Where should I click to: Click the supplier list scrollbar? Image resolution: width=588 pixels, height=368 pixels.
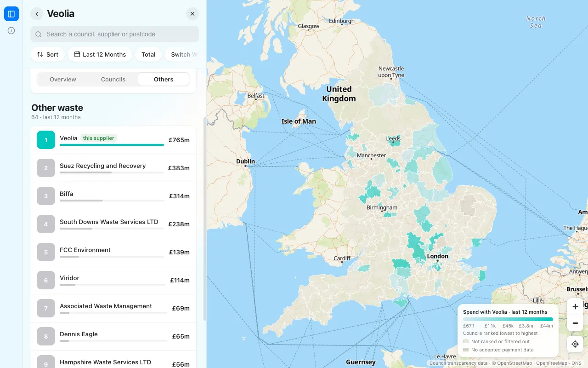(205, 218)
